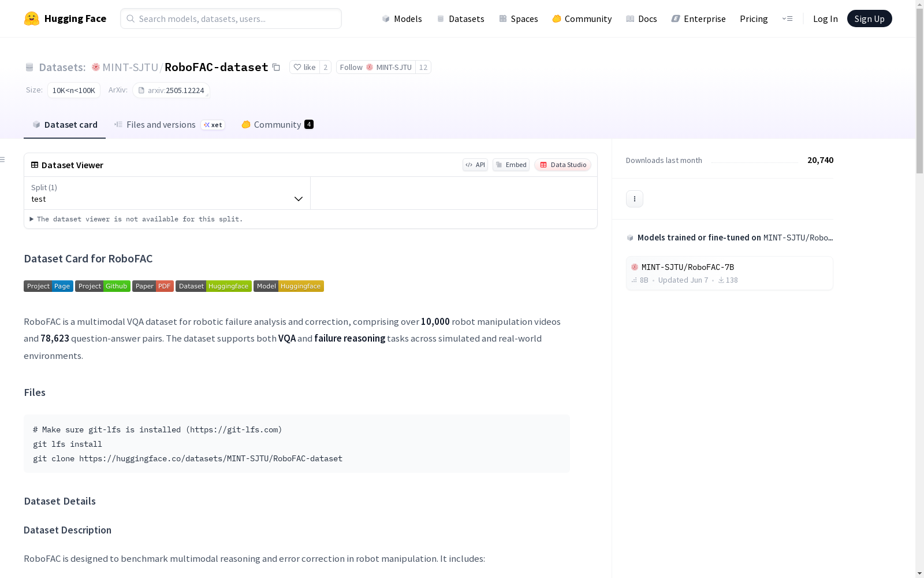924x578 pixels.
Task: Click the Size tag 10K<n<100K
Action: click(x=74, y=90)
